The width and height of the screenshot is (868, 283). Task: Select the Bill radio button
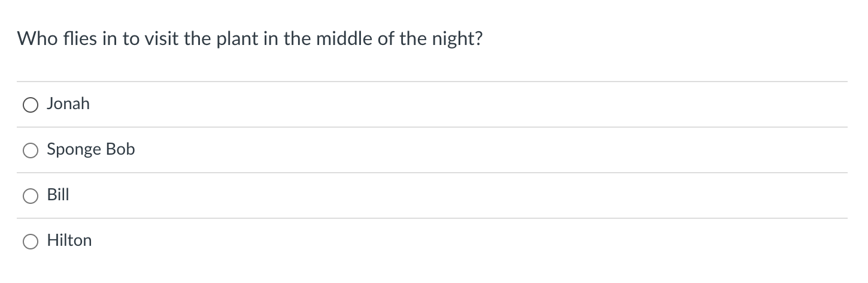(31, 196)
